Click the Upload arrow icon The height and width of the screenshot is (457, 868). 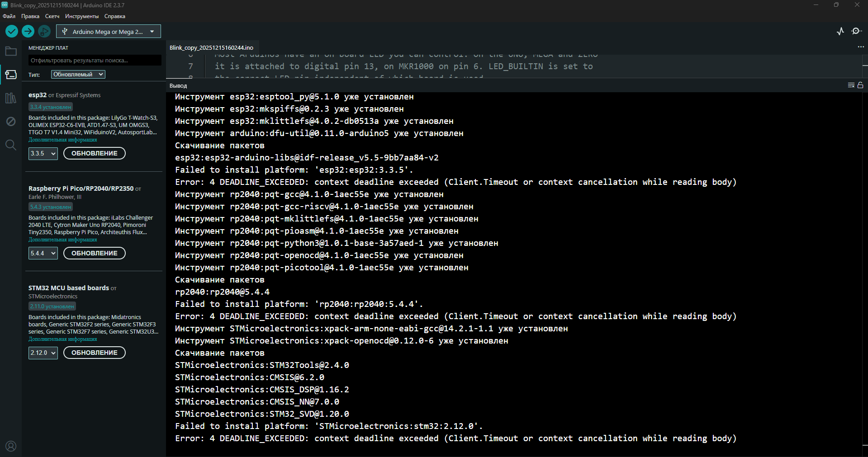point(28,31)
